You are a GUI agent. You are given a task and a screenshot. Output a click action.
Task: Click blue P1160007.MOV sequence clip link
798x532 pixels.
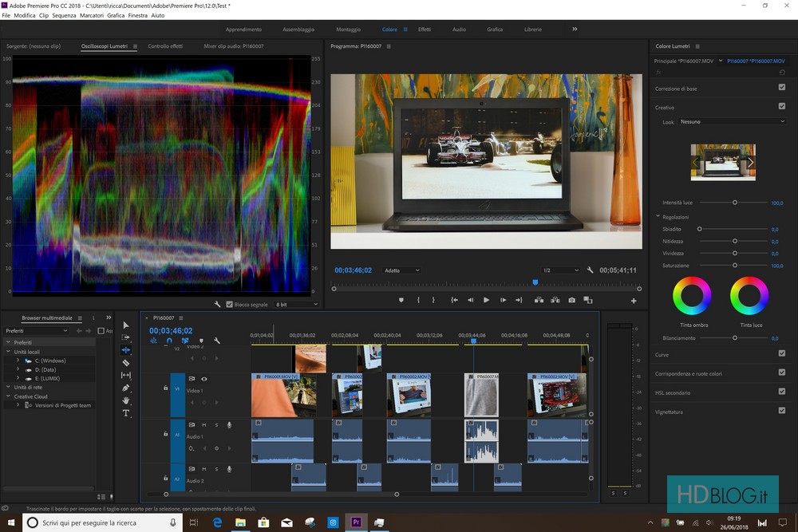pyautogui.click(x=756, y=61)
